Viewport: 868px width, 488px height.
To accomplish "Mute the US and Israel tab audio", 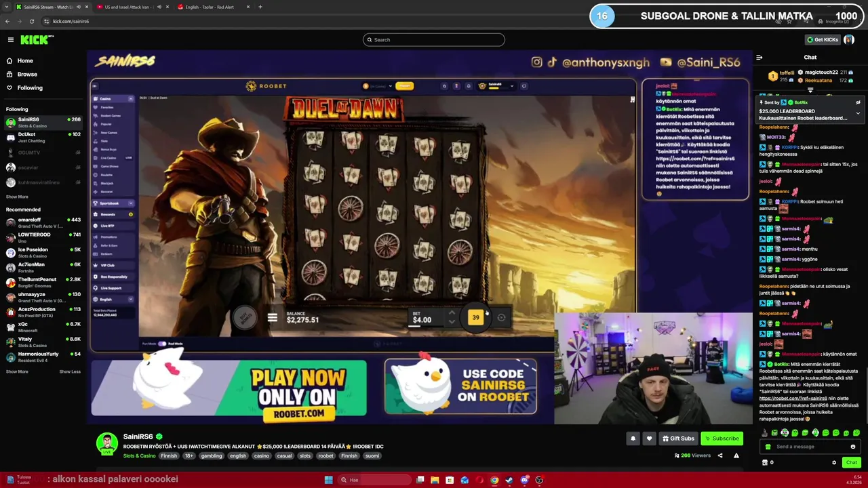I will point(159,7).
